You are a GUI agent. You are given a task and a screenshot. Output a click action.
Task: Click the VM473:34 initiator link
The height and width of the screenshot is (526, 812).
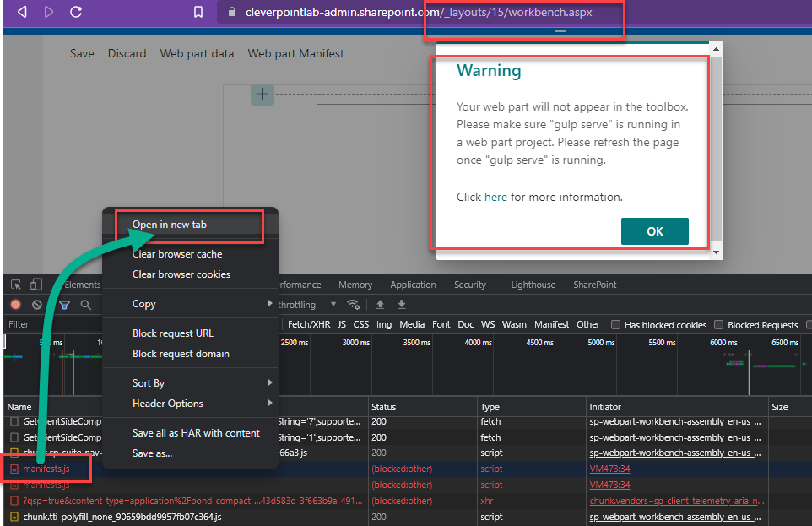609,469
